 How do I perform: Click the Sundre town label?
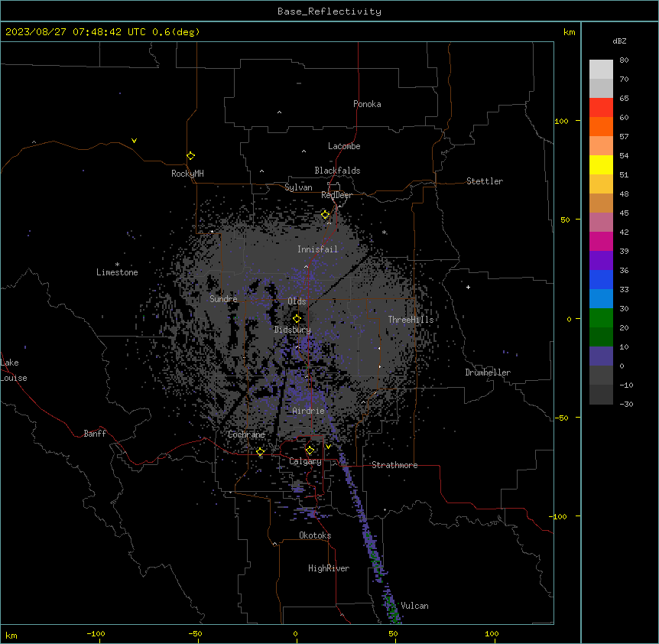(x=223, y=299)
